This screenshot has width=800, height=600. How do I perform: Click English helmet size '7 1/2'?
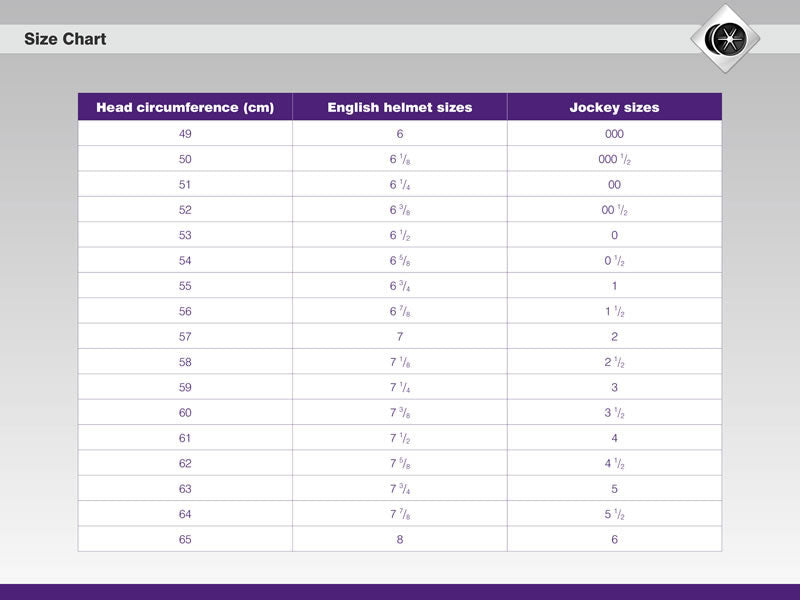[400, 438]
